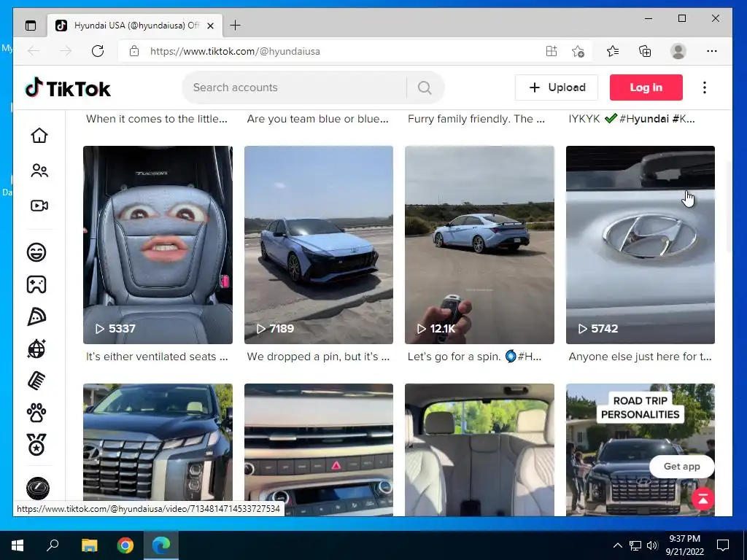The height and width of the screenshot is (560, 747).
Task: Open the apps grid icon in address bar
Action: pos(551,51)
